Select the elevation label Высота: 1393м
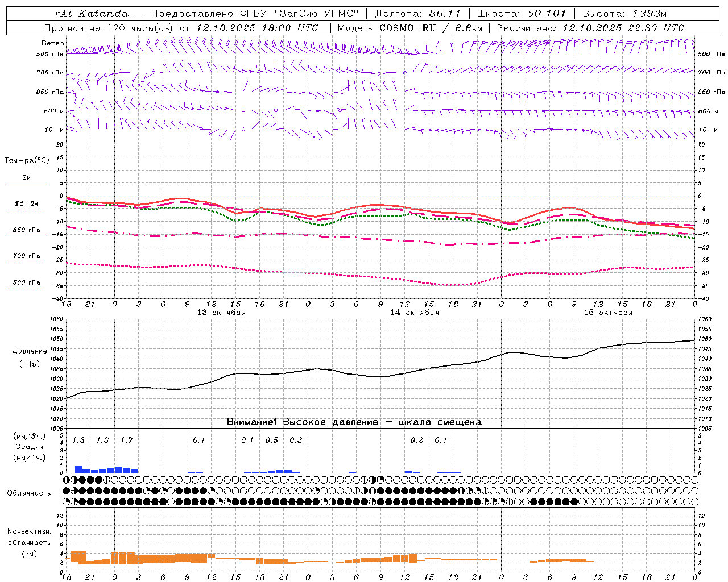Viewport: 728px width, 582px height. (x=624, y=14)
